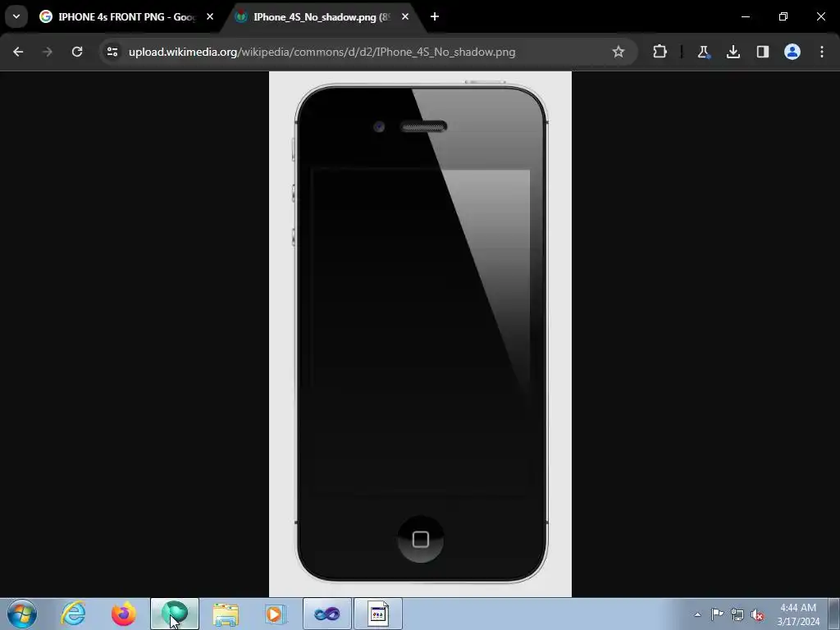Close the IPhone_4S_No_shadow.png tab

405,16
